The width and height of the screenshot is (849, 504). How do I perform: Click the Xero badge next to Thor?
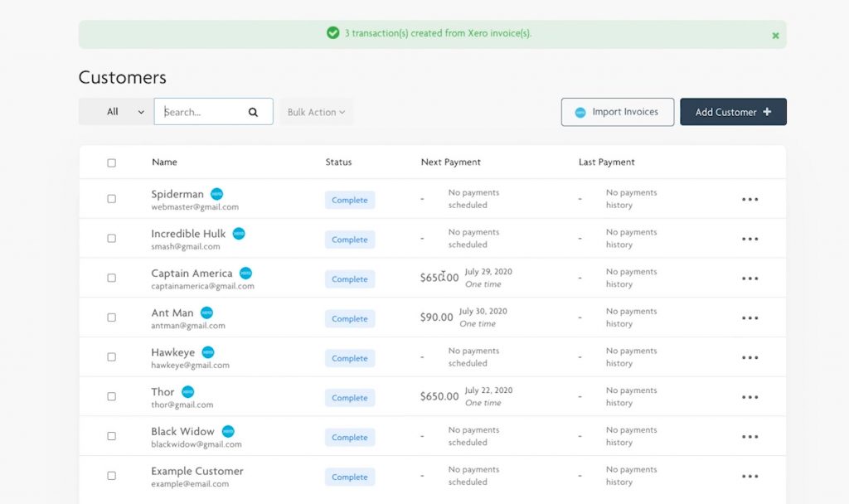coord(188,391)
